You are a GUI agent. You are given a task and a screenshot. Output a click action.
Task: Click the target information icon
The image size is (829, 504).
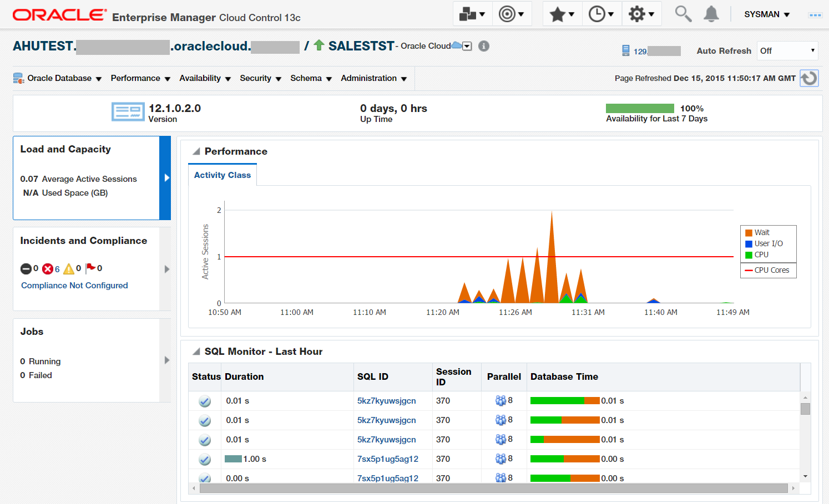pyautogui.click(x=484, y=46)
